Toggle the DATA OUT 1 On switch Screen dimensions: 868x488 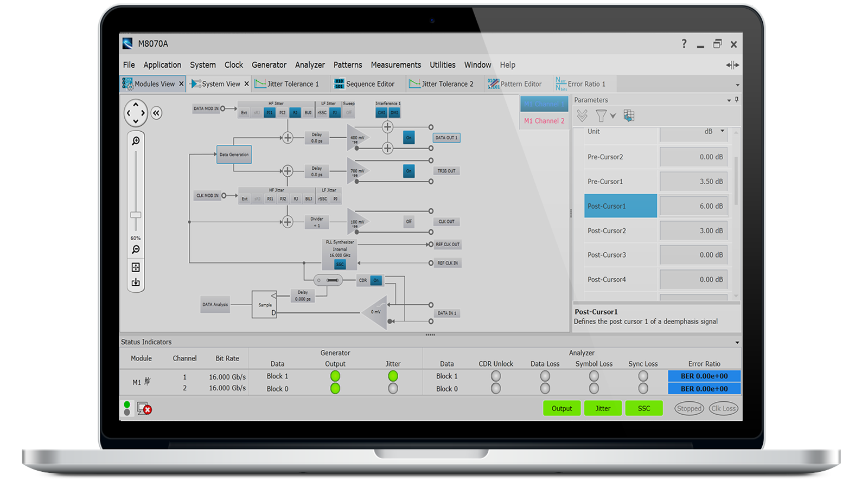tap(409, 138)
